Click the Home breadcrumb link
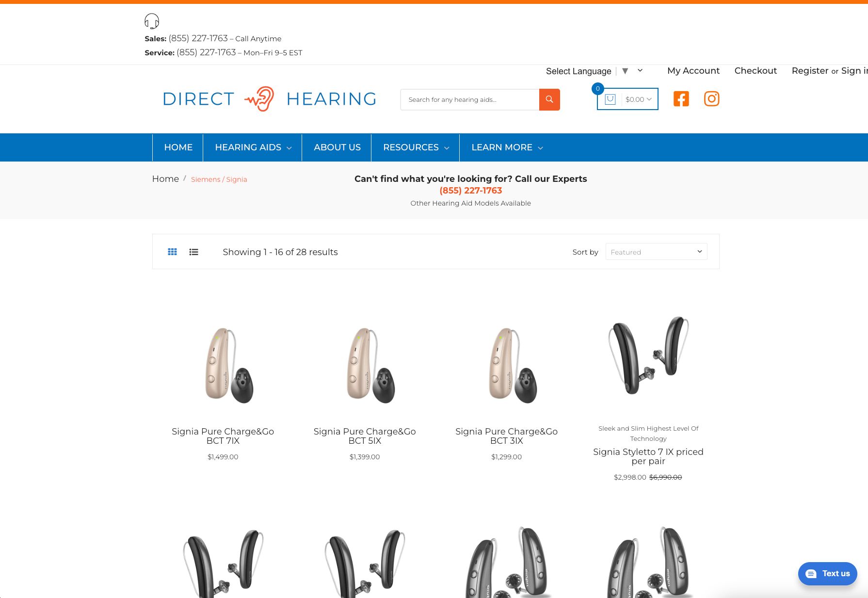The image size is (868, 598). (165, 179)
